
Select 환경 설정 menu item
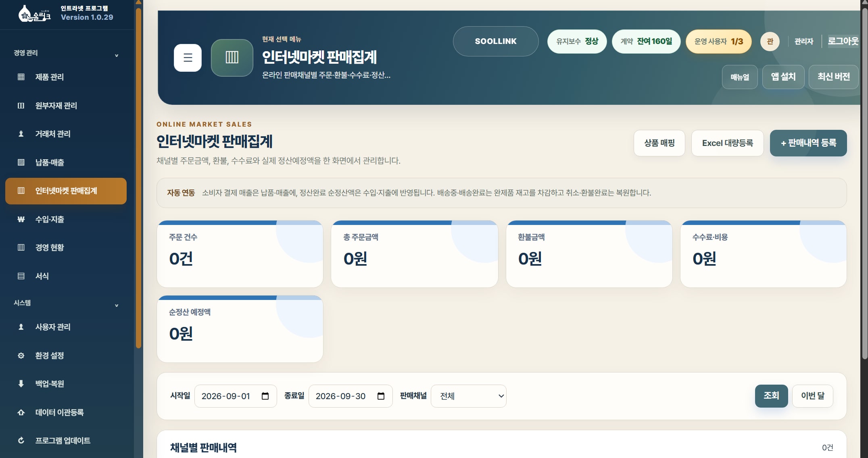tap(66, 356)
